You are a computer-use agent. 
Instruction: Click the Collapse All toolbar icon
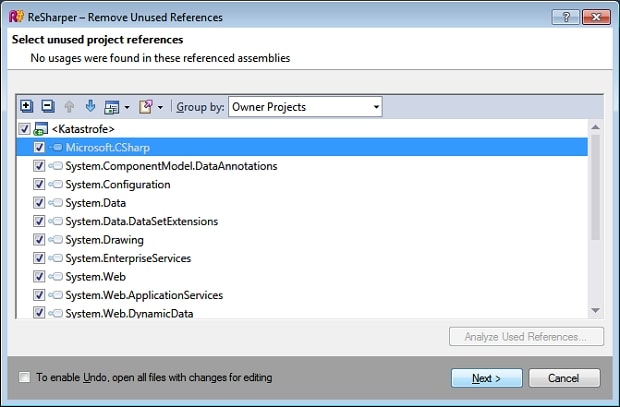click(48, 106)
